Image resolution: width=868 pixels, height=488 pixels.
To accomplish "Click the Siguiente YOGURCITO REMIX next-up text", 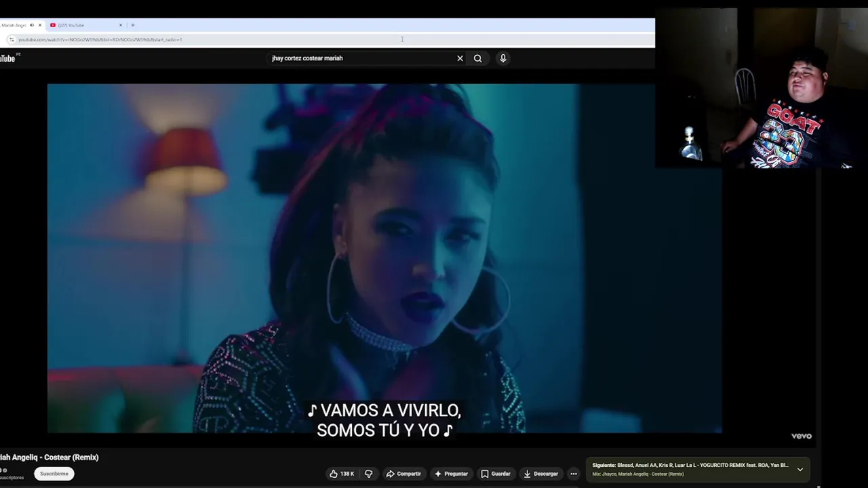I will click(690, 466).
